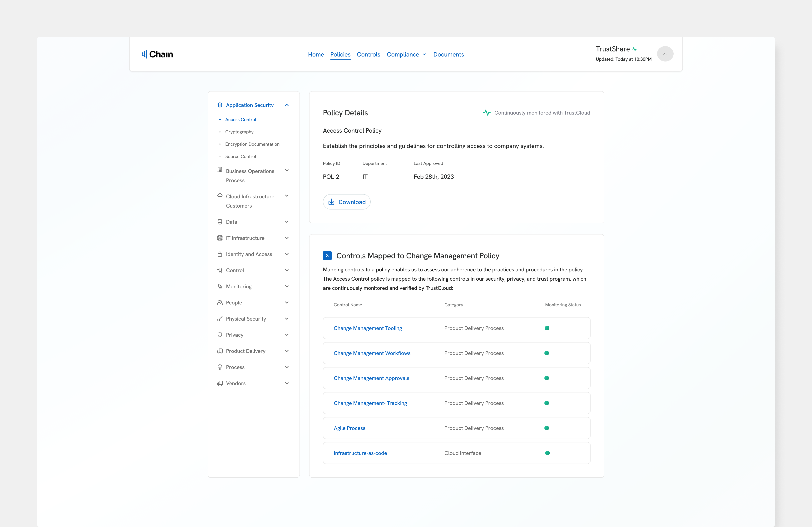Expand Business Operations Process chevron
This screenshot has height=527, width=812.
click(x=287, y=170)
